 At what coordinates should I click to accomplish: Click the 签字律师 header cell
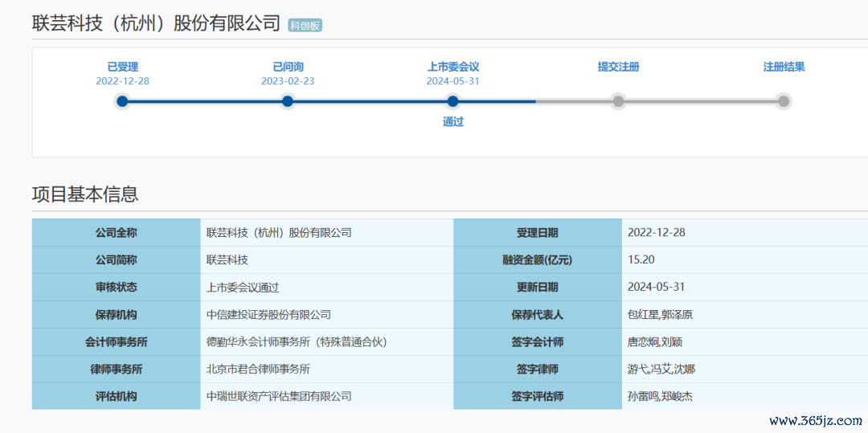tap(538, 369)
